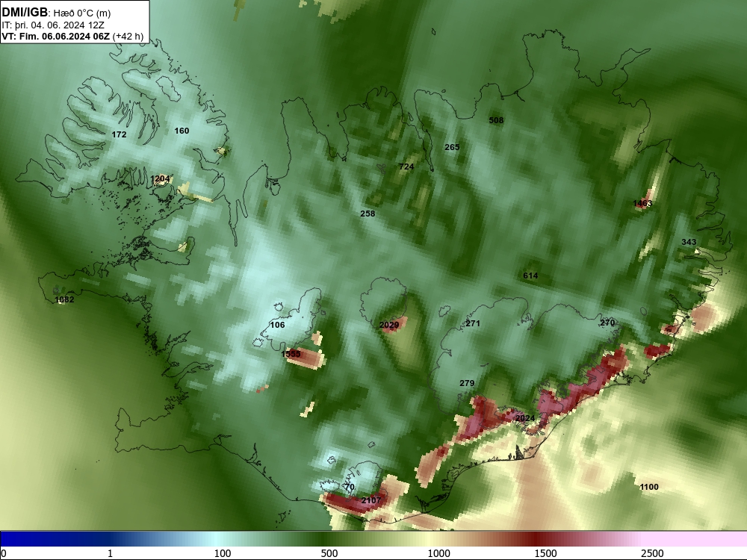Click the map value '106'

click(x=277, y=326)
